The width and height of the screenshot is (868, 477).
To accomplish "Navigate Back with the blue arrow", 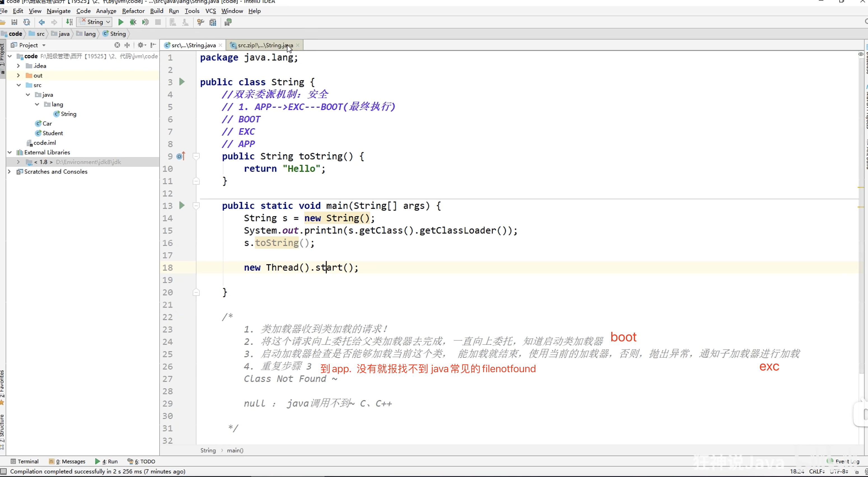I will click(42, 22).
